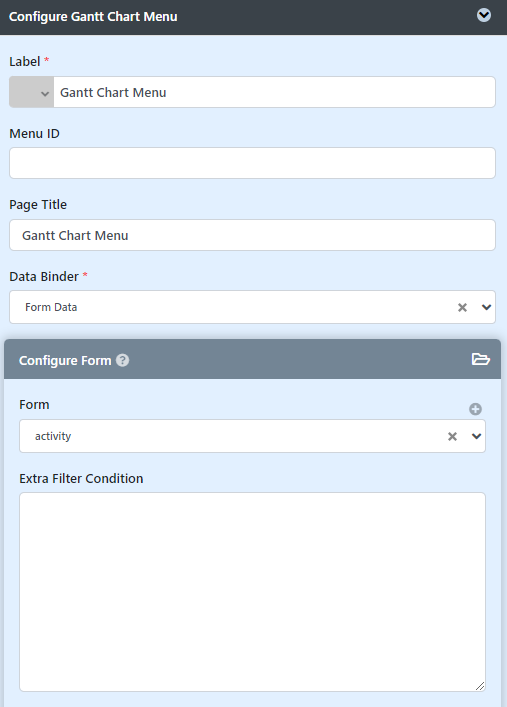Open the Form Data select box
The height and width of the screenshot is (707, 507).
[x=252, y=307]
